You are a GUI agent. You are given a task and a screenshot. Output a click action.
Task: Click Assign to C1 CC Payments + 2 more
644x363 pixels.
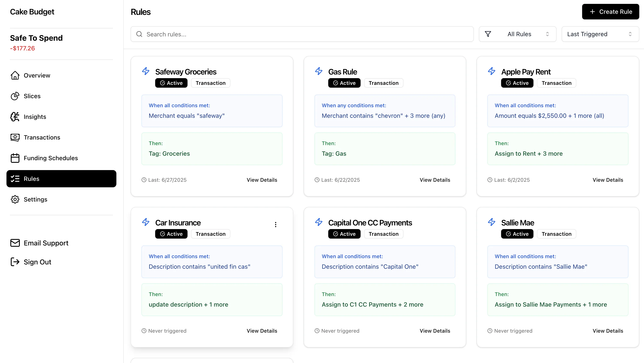tap(372, 304)
